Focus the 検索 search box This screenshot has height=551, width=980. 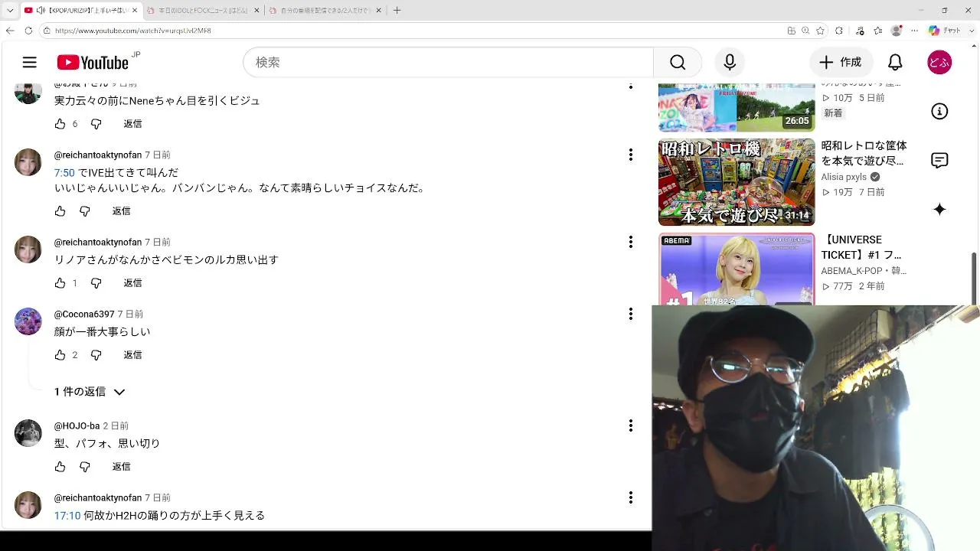[449, 63]
